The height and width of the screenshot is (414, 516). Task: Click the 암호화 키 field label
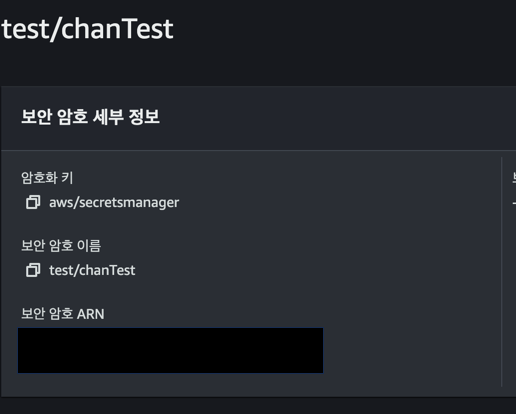pyautogui.click(x=47, y=178)
